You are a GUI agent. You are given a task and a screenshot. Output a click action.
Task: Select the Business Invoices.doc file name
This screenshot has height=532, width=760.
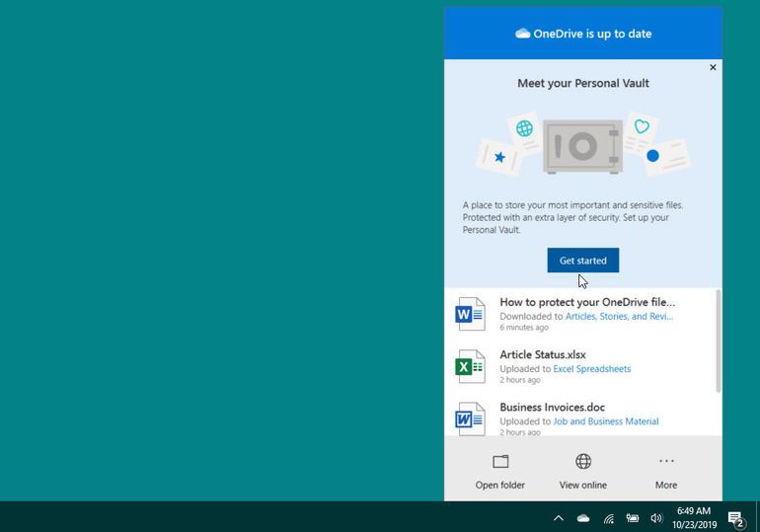tap(552, 407)
